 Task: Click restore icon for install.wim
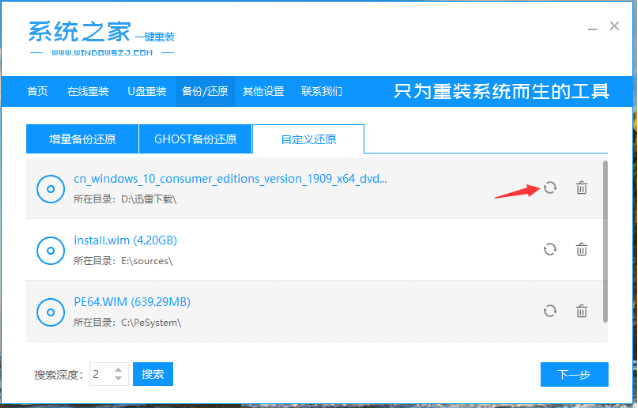(549, 250)
